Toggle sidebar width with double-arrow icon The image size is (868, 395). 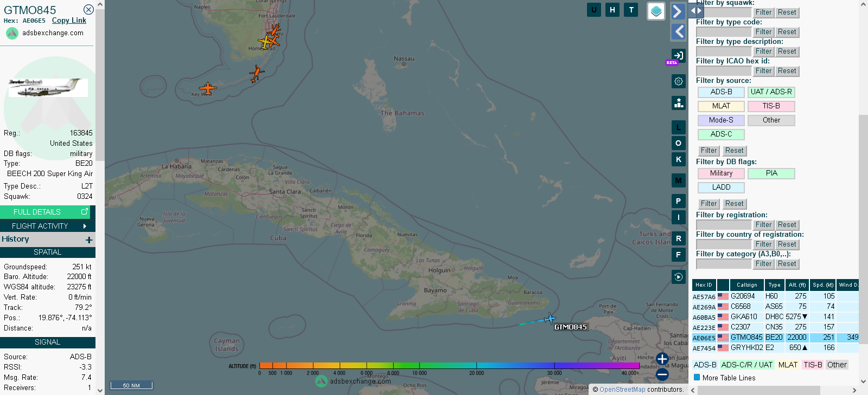pyautogui.click(x=696, y=10)
